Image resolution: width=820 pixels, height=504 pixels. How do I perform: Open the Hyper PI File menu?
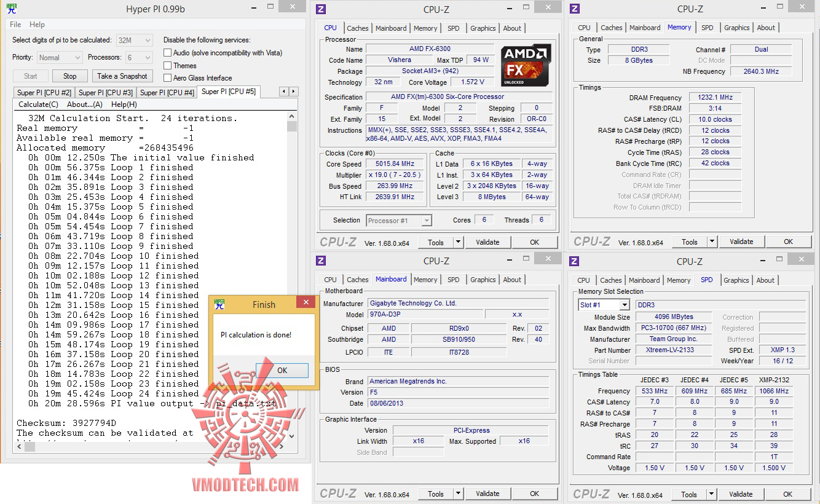tap(15, 25)
